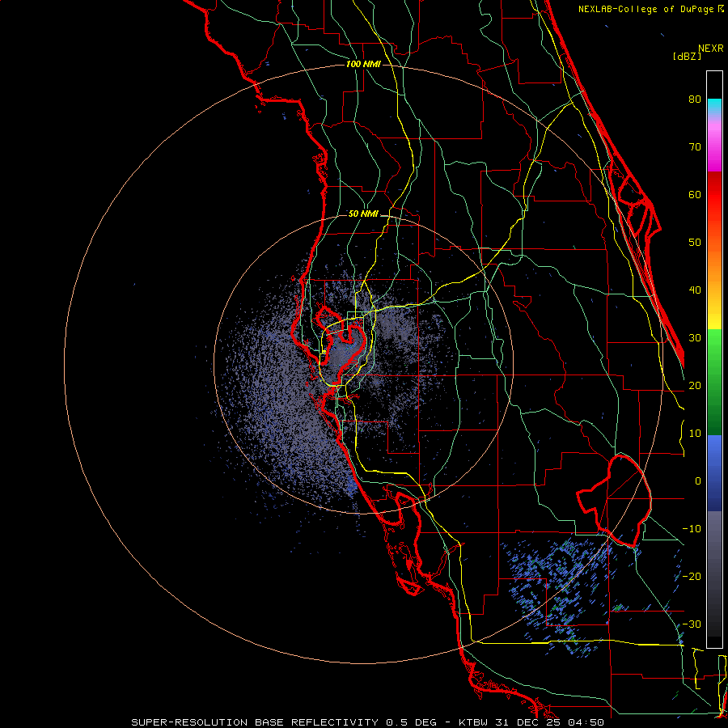Click the 30 value on dBZ scale
Image resolution: width=728 pixels, height=728 pixels.
(x=695, y=337)
